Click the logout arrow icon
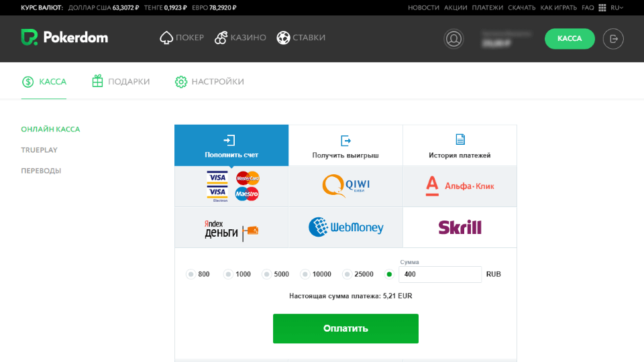 613,39
